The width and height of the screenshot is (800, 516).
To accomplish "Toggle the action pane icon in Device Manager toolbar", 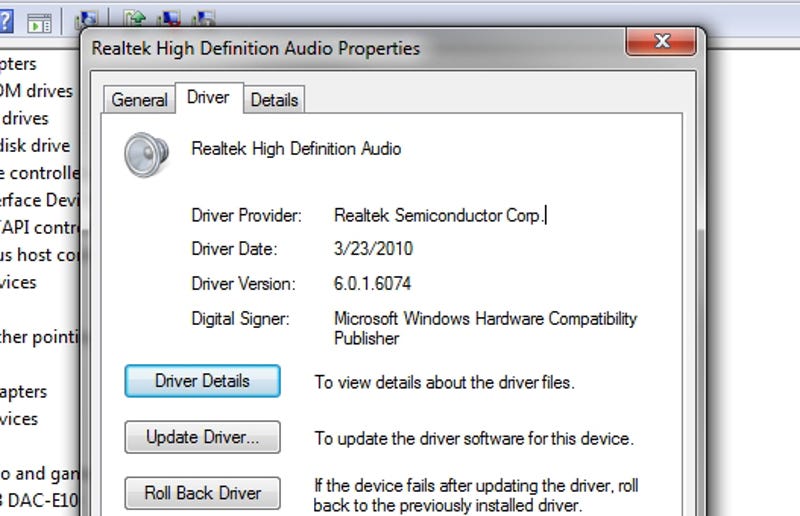I will (39, 23).
